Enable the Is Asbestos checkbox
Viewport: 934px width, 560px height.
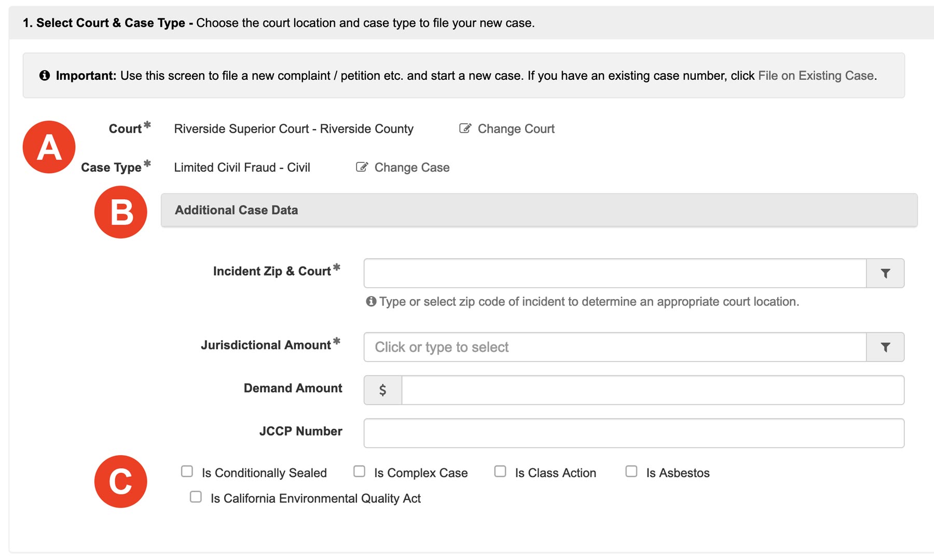(x=631, y=471)
